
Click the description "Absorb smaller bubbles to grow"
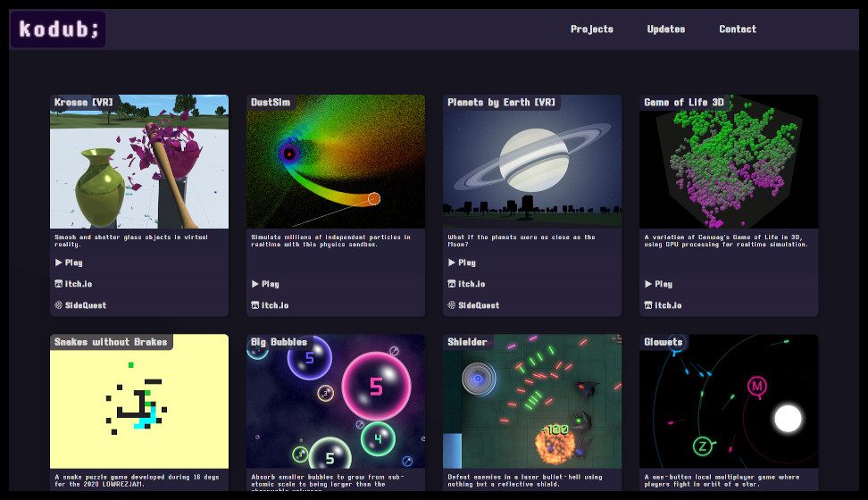[x=328, y=480]
